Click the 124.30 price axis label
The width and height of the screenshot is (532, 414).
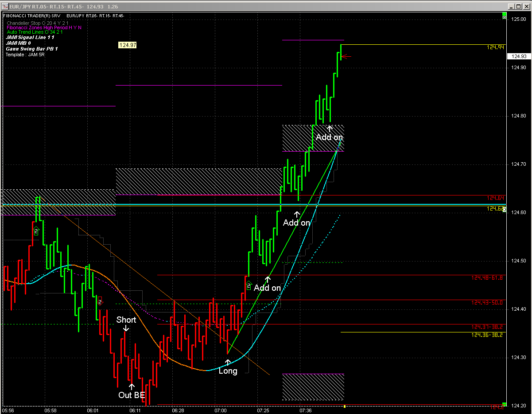[x=518, y=358]
